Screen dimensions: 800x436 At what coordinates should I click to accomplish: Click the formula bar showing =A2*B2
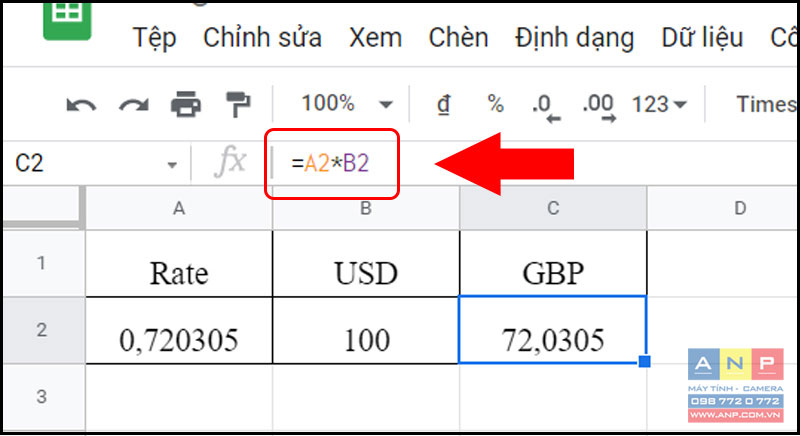click(x=330, y=164)
